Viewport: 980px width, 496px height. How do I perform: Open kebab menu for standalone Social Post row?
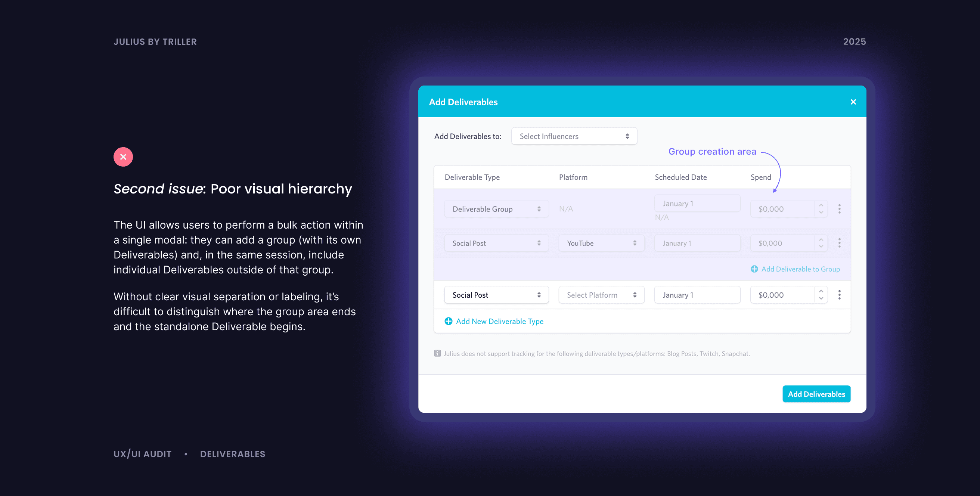[x=839, y=295]
